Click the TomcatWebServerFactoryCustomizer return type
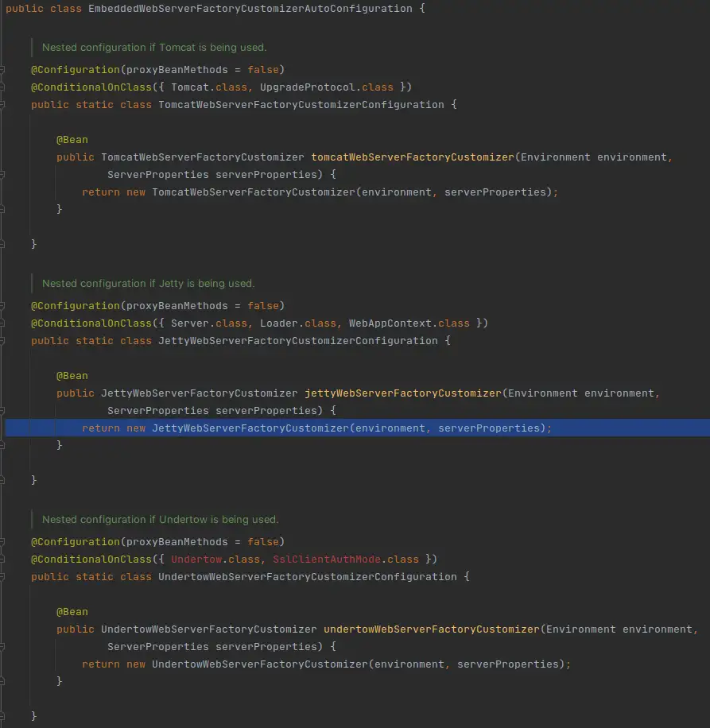The width and height of the screenshot is (710, 728). tap(203, 157)
